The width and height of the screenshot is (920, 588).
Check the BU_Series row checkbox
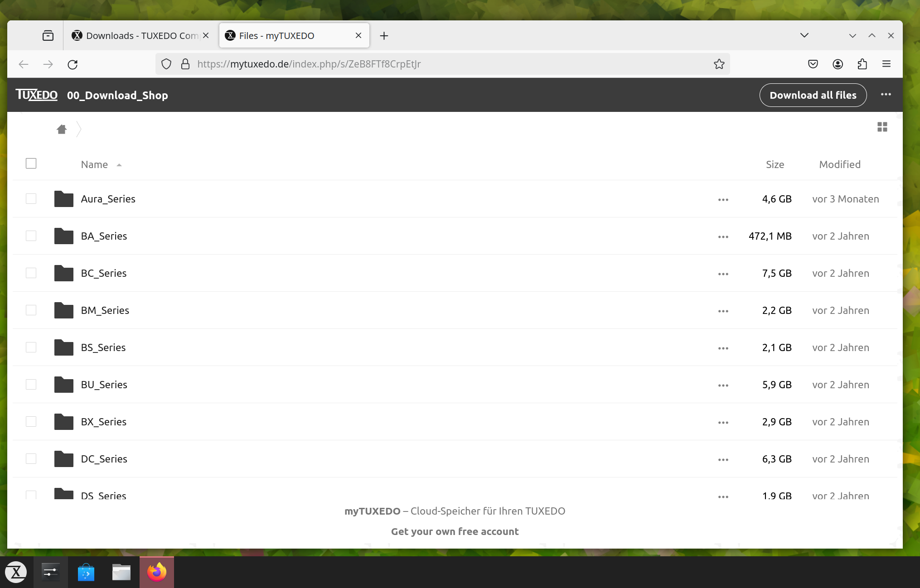coord(31,385)
